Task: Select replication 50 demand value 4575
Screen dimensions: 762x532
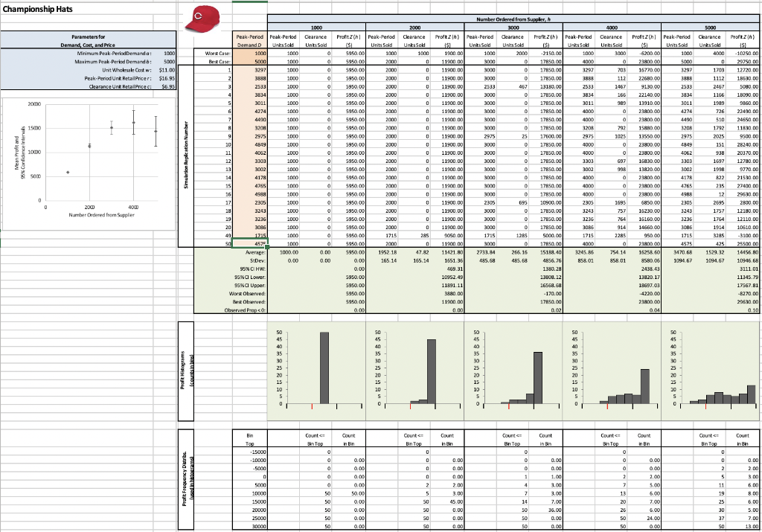Action: pyautogui.click(x=249, y=243)
